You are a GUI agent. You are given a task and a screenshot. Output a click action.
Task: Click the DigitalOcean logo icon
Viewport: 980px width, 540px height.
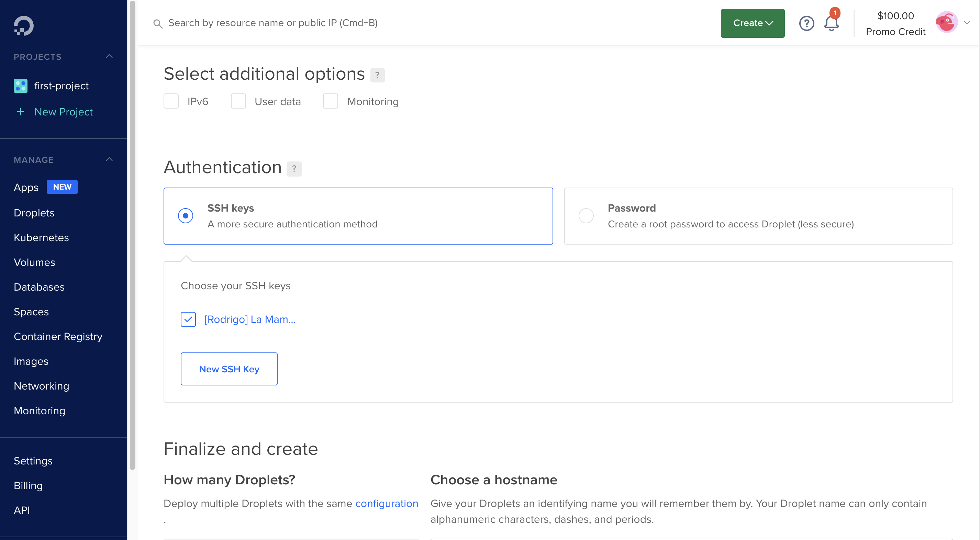pyautogui.click(x=24, y=26)
